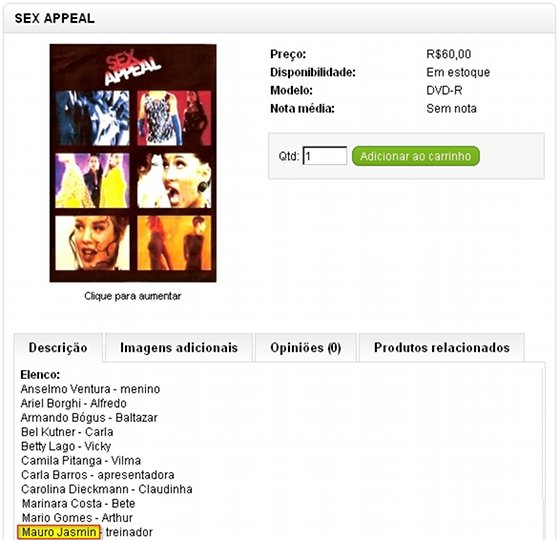Click the DVD-R model value
560x540 pixels.
pyautogui.click(x=444, y=90)
